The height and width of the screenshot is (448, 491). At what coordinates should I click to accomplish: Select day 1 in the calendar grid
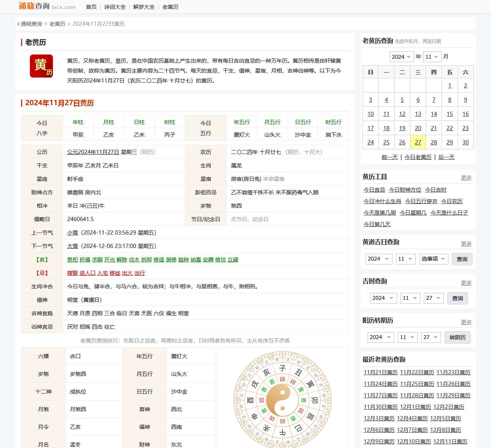coord(450,86)
